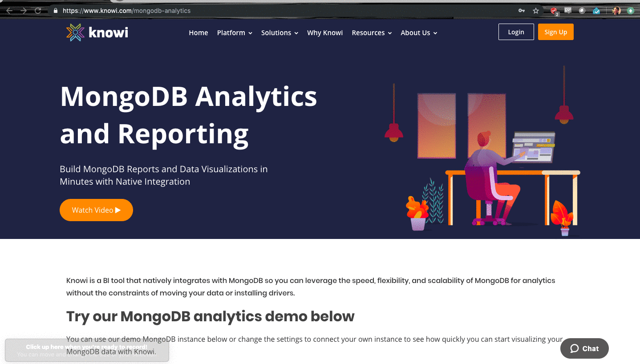
Task: Click the round gray extension icon
Action: 582,11
